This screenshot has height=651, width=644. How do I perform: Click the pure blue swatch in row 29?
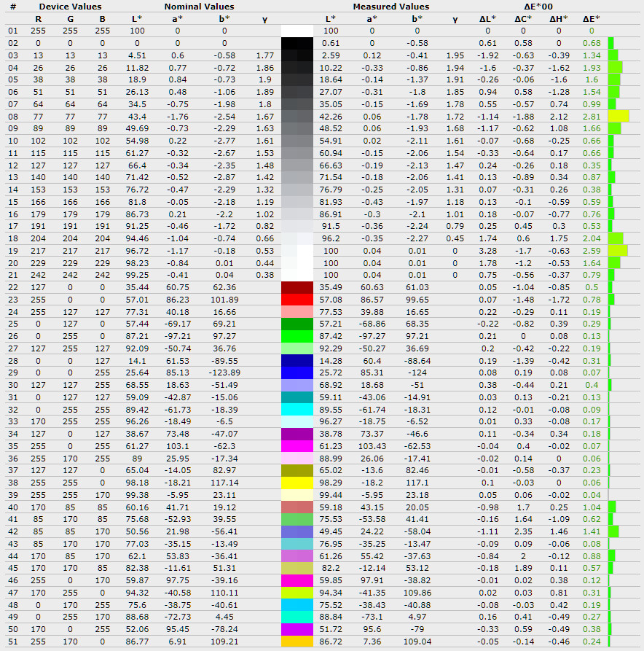297,373
